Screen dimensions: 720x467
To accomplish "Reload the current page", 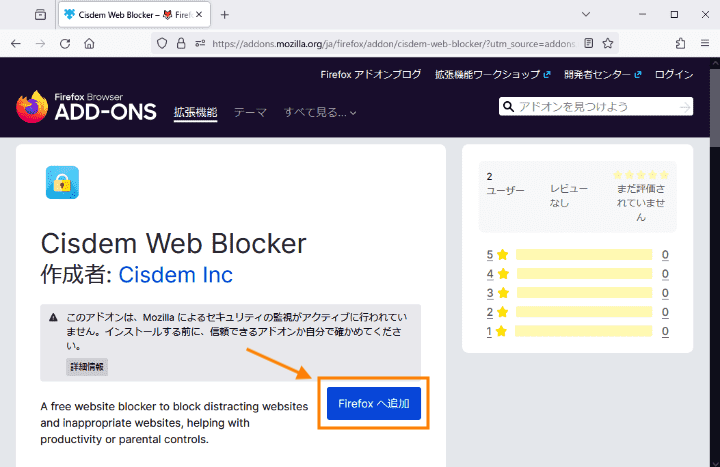I will tap(65, 44).
